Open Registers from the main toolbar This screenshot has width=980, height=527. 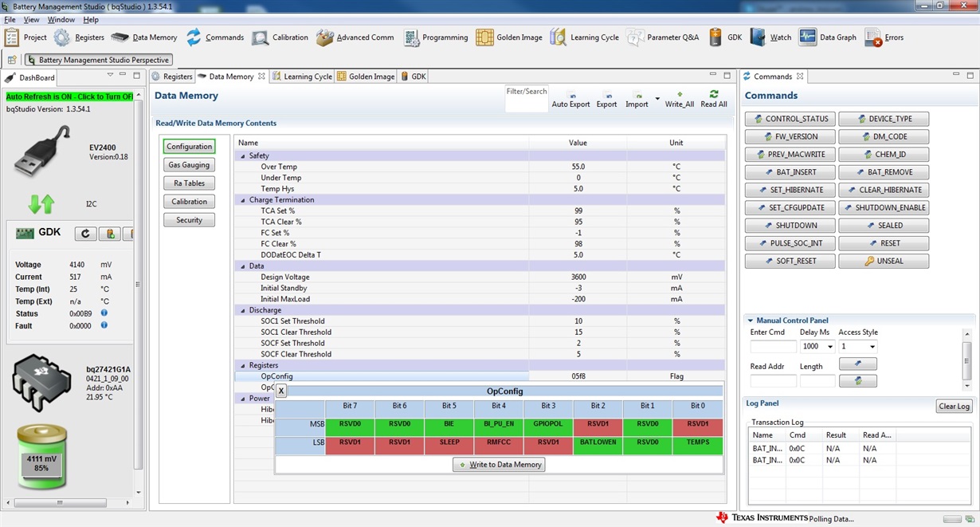[x=79, y=37]
